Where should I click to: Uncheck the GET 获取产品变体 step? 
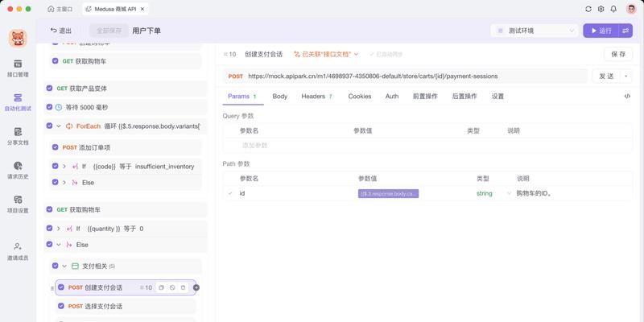click(49, 89)
